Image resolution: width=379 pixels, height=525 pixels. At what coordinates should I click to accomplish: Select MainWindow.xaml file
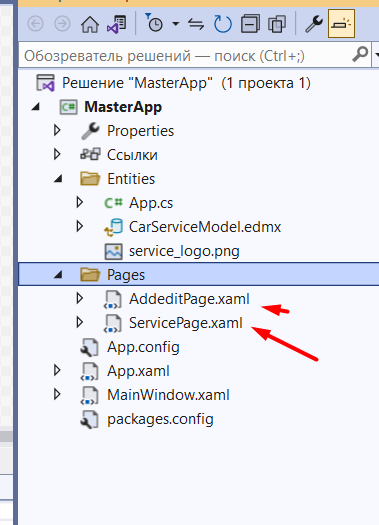[168, 395]
